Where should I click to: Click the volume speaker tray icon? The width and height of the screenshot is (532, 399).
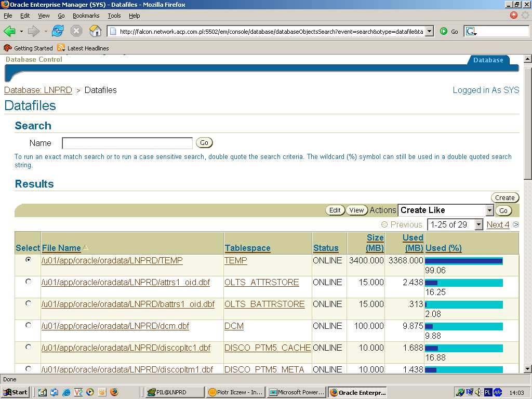478,392
